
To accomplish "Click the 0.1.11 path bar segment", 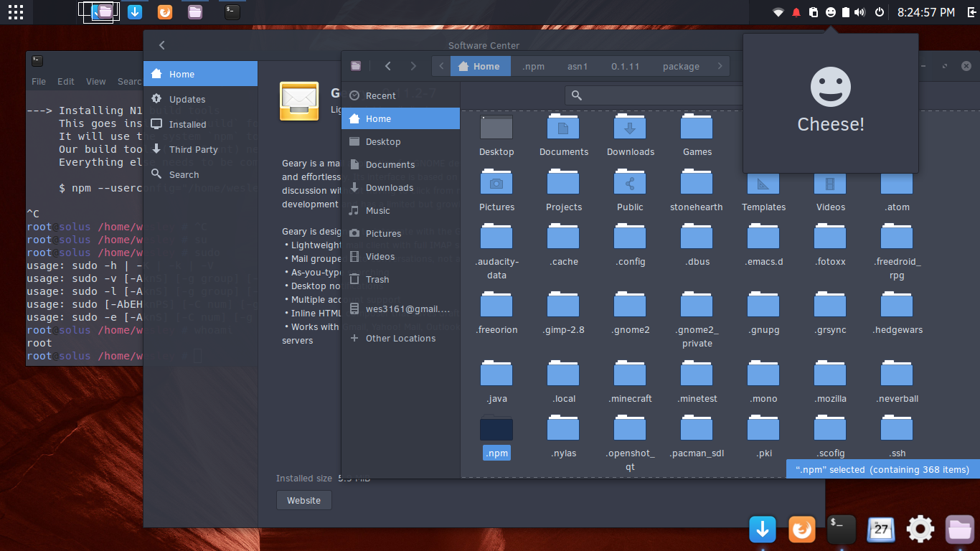I will (x=625, y=66).
